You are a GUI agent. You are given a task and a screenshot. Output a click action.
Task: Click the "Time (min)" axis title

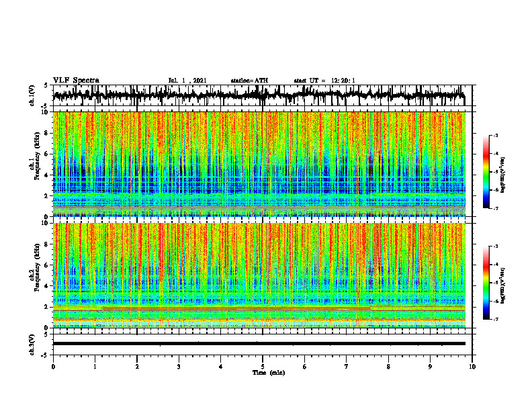(269, 373)
